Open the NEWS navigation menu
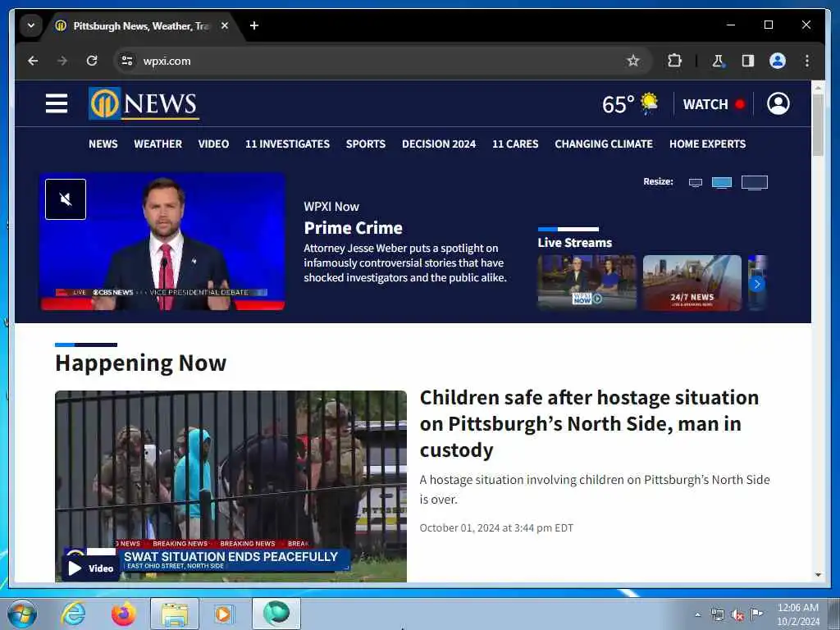840x630 pixels. click(x=103, y=144)
